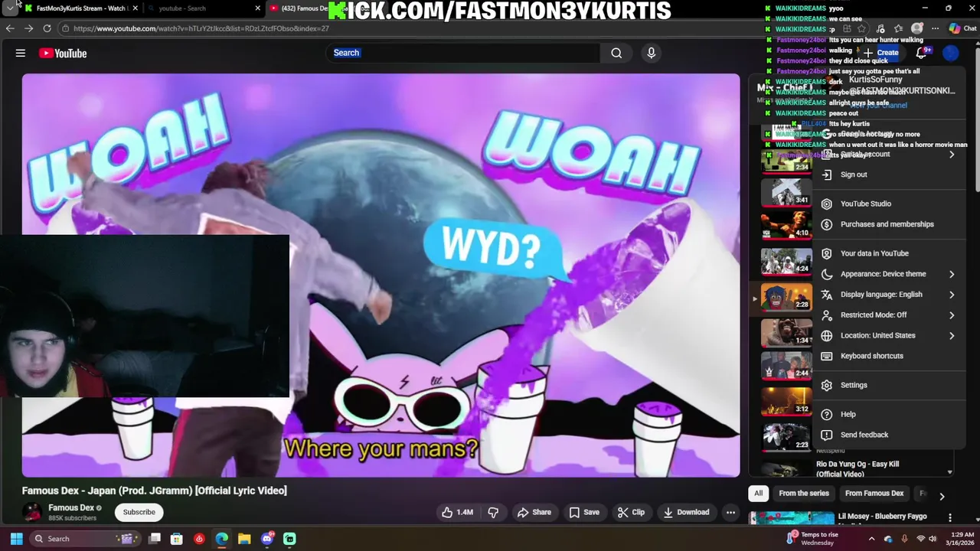Subscribe to Famous Dex
The image size is (980, 551).
click(x=139, y=512)
